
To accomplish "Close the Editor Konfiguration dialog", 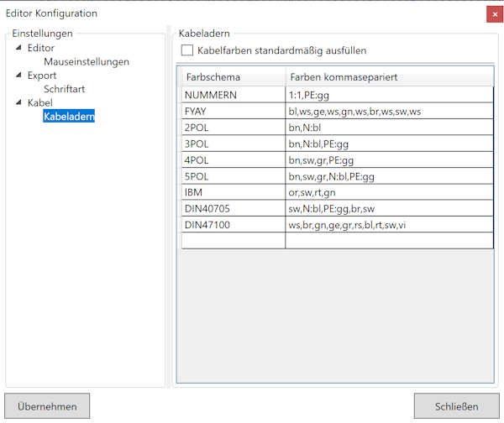I will (493, 14).
